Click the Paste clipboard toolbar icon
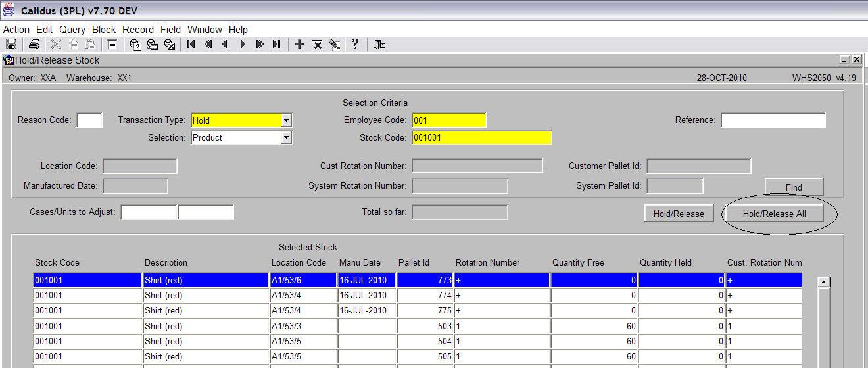Image resolution: width=868 pixels, height=370 pixels. coord(90,45)
